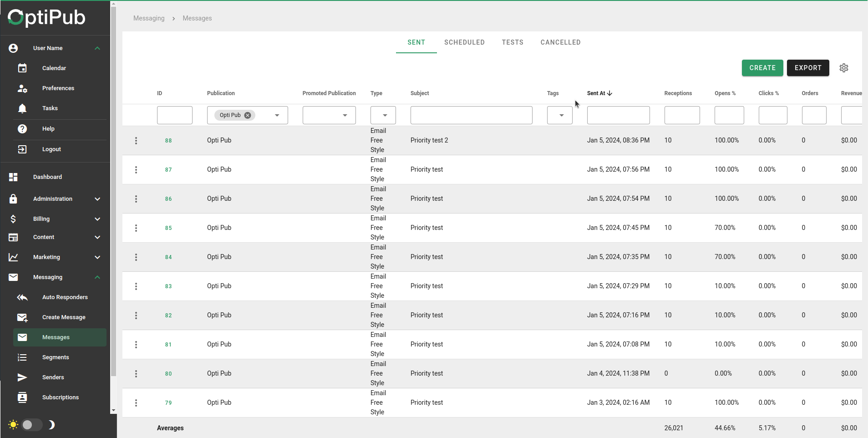Open row actions menu for message 79

click(136, 403)
